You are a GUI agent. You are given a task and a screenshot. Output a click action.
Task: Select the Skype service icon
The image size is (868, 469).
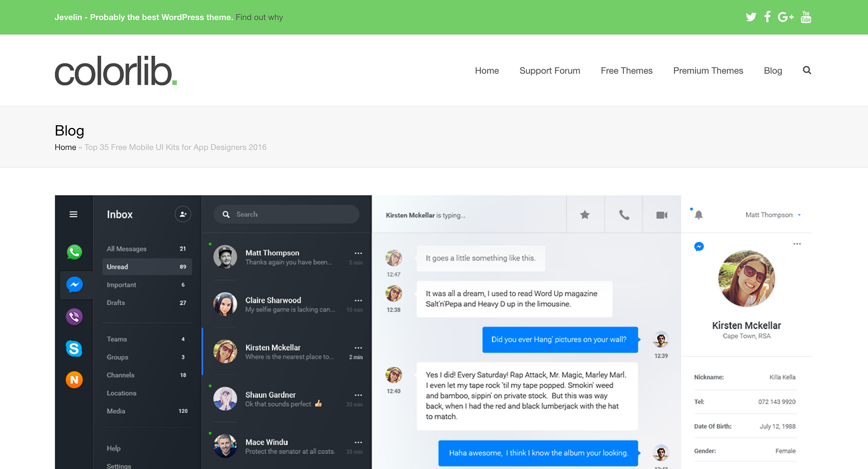74,348
